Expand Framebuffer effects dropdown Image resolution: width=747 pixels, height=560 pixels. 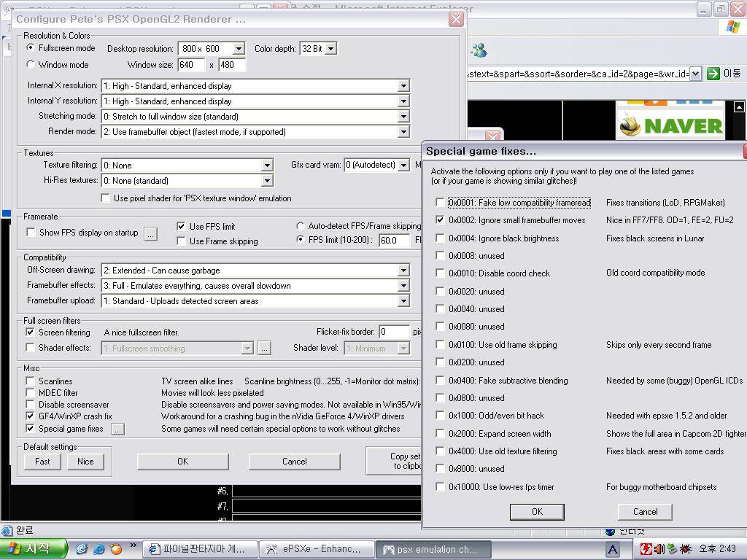(403, 286)
